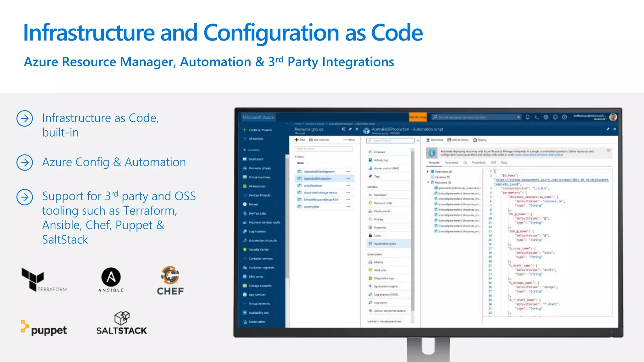
Task: Click the Deploy button
Action: coord(480,140)
